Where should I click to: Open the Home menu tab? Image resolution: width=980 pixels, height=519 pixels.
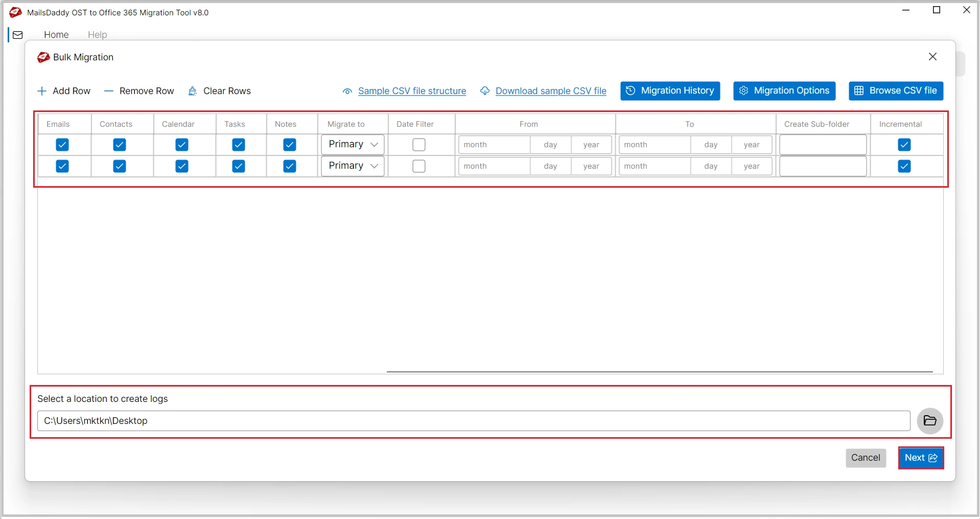(x=56, y=35)
